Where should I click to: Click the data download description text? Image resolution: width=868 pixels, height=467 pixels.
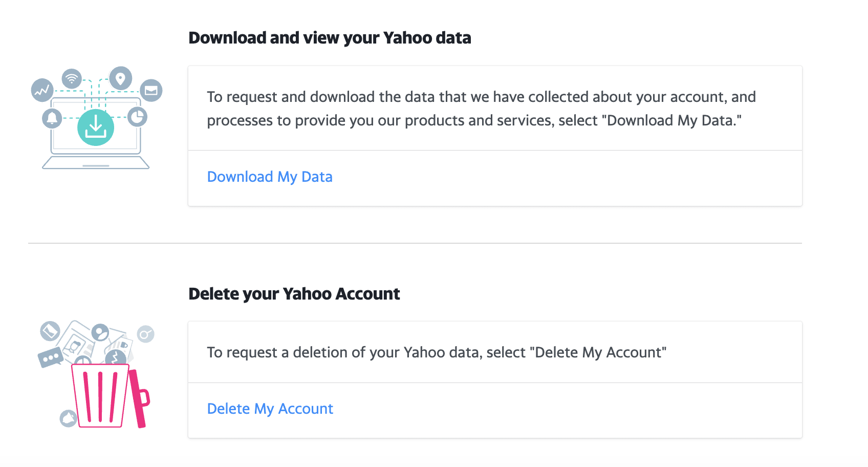pos(481,109)
